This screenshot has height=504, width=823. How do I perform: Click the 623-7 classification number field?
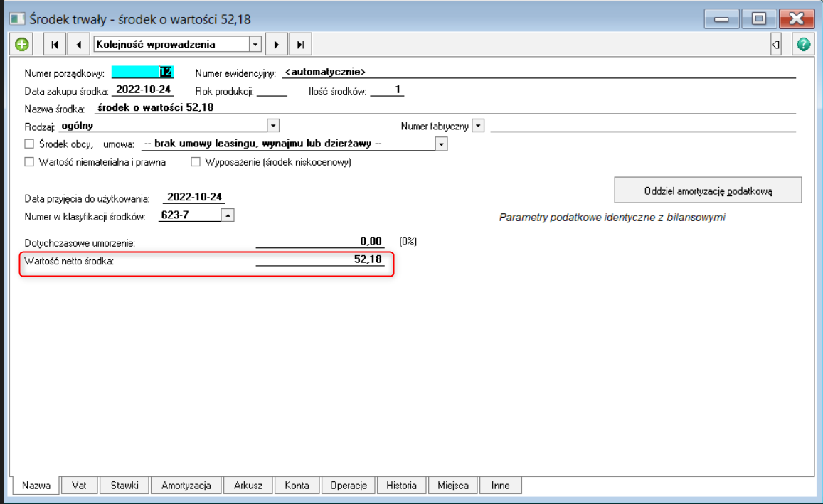click(190, 215)
